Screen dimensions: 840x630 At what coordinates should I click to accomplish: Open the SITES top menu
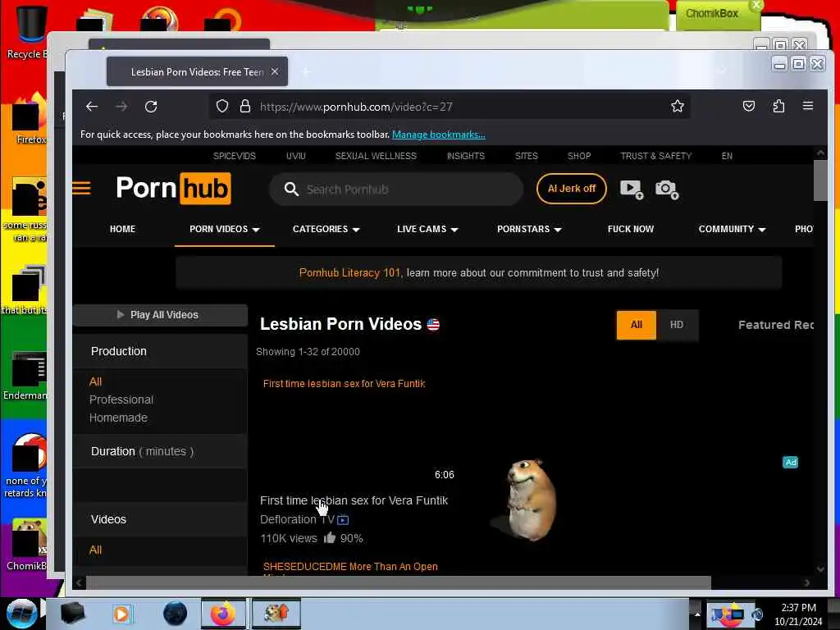coord(526,156)
